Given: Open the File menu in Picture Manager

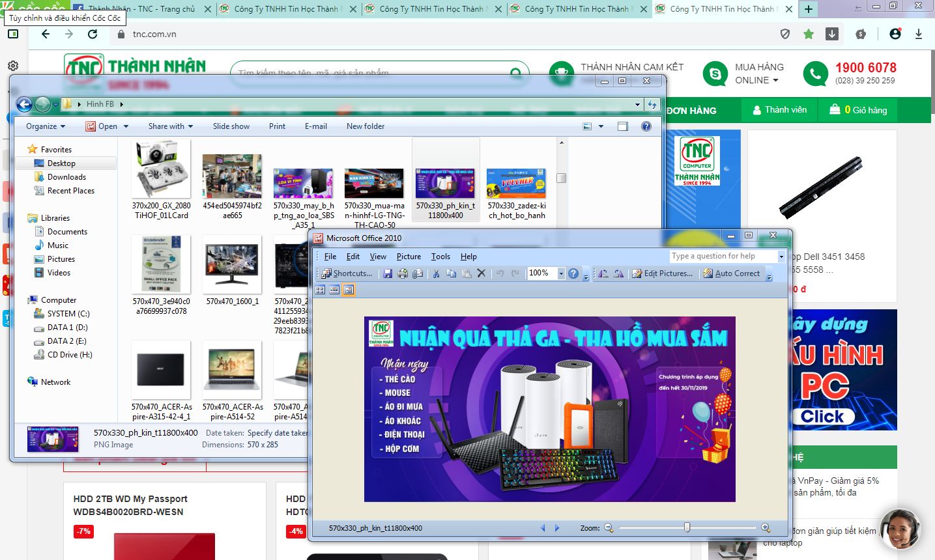Looking at the screenshot, I should coord(330,257).
